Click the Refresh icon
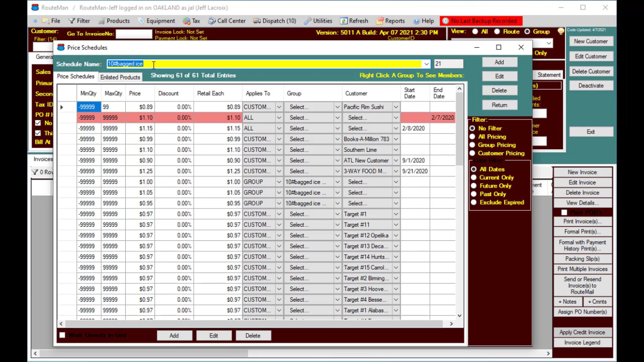Image resolution: width=644 pixels, height=362 pixels. click(344, 21)
